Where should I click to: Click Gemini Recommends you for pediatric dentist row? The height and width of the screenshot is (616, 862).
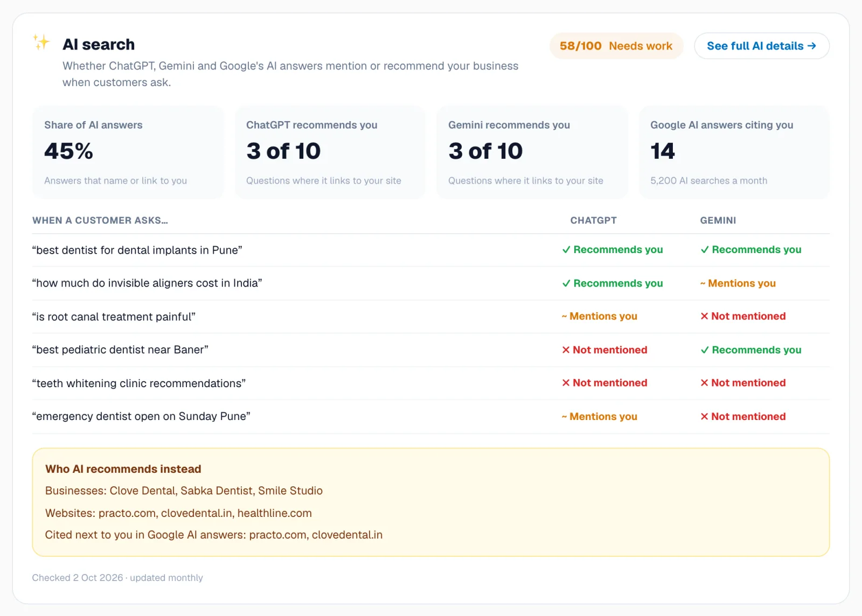tap(750, 349)
